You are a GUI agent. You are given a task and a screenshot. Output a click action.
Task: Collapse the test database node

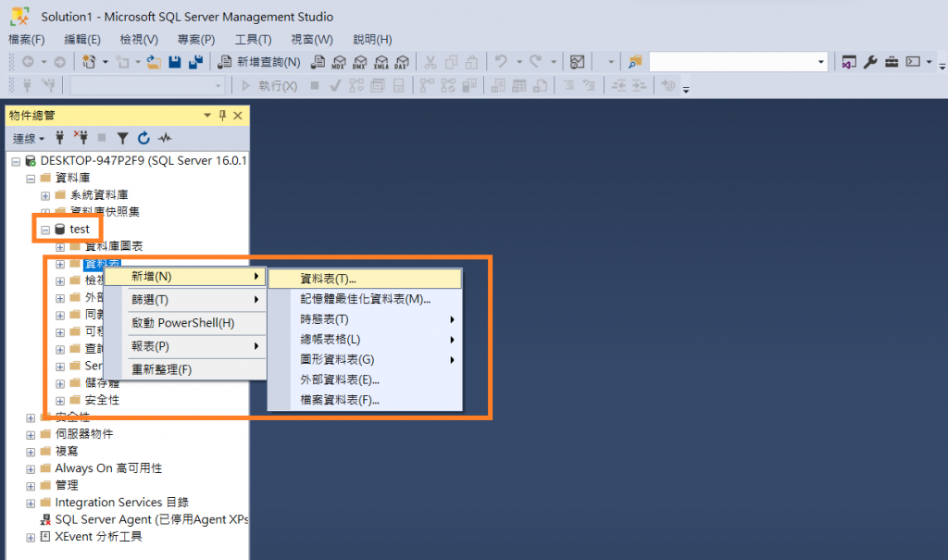point(45,230)
